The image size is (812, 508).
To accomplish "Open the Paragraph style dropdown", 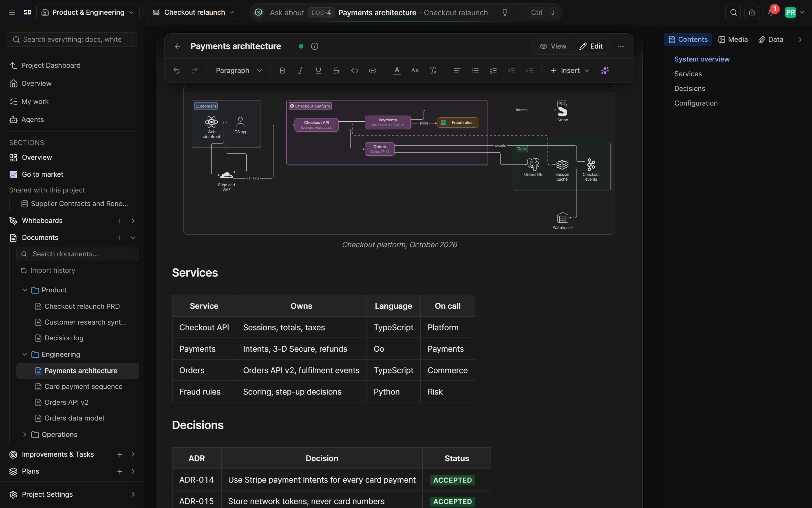I will click(x=239, y=71).
